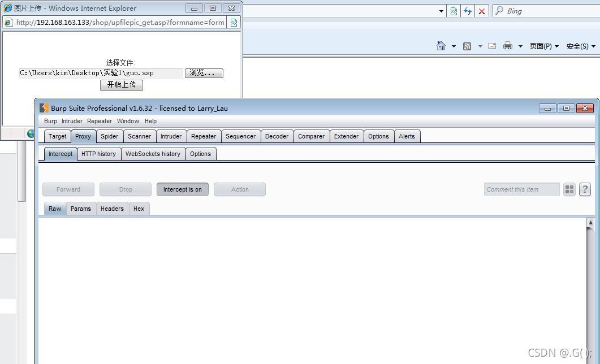This screenshot has width=600, height=364.
Task: Maximize the Burp Suite window
Action: [566, 108]
